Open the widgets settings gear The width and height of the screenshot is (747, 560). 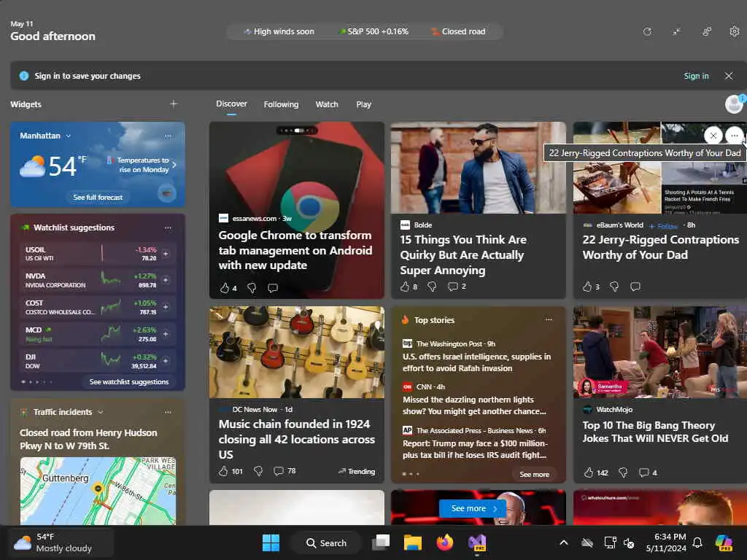coord(734,32)
